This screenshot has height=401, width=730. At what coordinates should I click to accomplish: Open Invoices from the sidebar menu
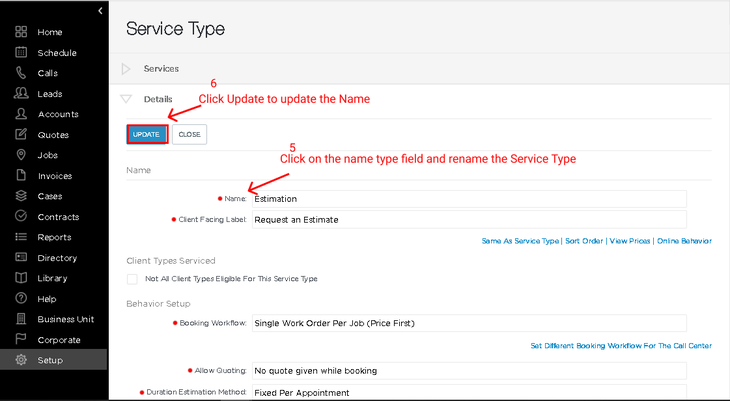55,176
